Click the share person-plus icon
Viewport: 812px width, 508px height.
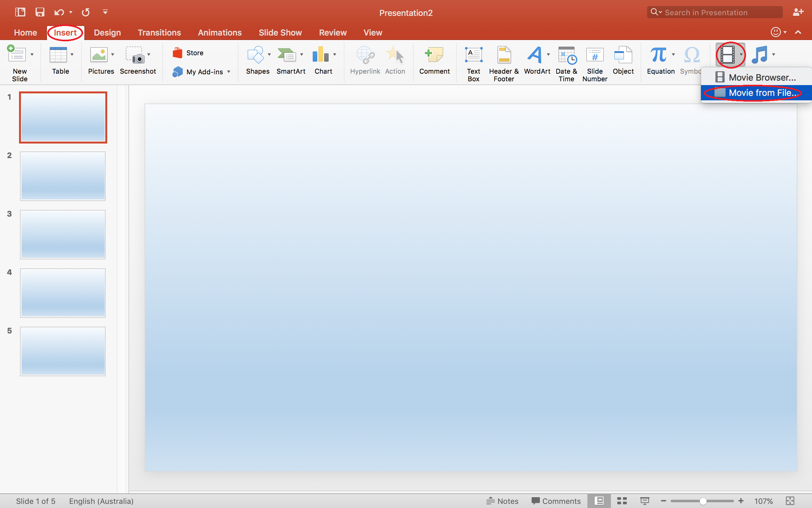tap(798, 12)
